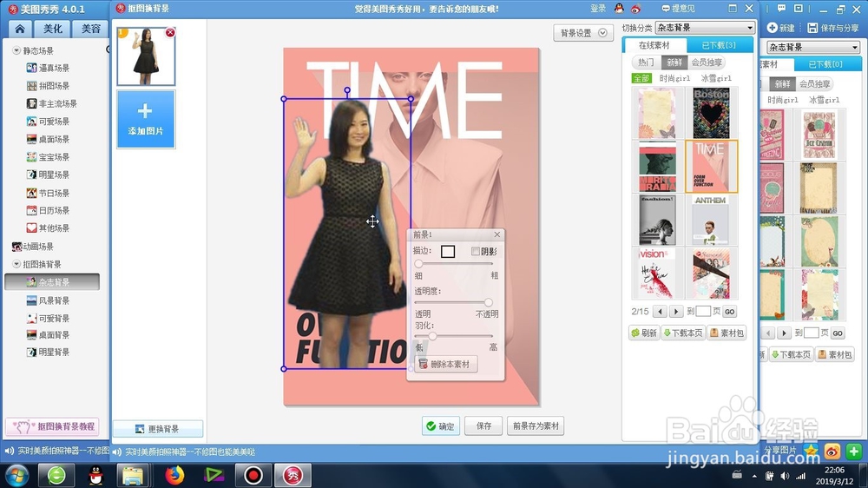Image resolution: width=868 pixels, height=488 pixels.
Task: Click the 描边 color swatch
Action: click(x=448, y=252)
